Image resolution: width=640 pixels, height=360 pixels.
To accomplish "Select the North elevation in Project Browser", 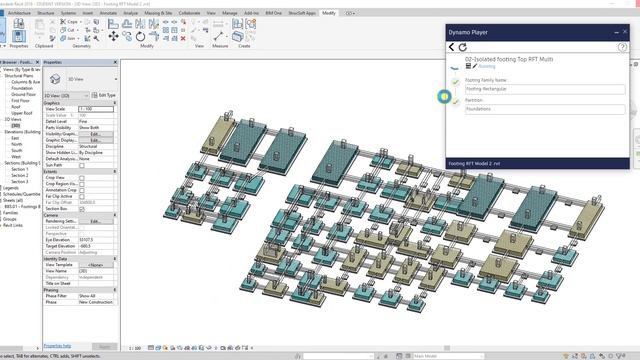I will (17, 144).
